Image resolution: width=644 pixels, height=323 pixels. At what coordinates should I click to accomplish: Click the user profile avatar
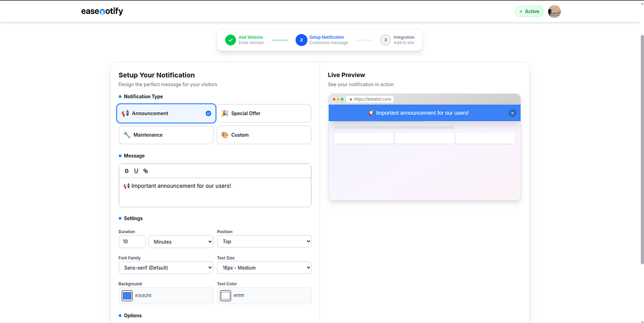click(x=554, y=11)
